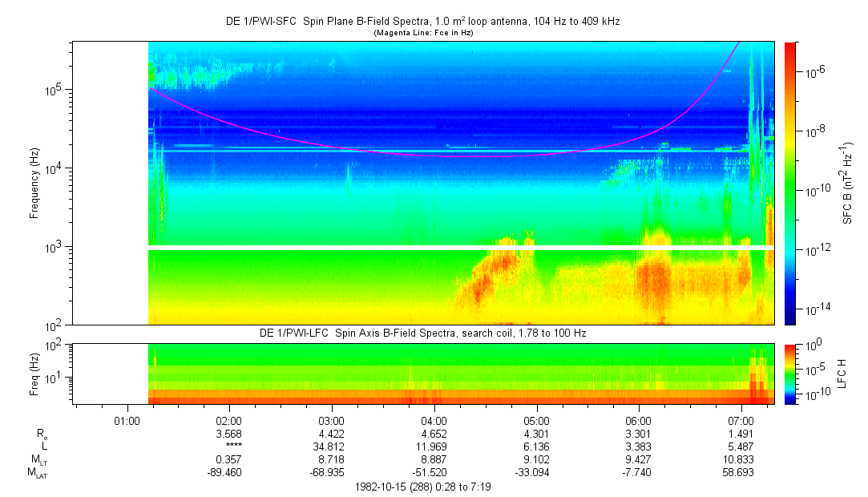Select the MLAT row label
The height and width of the screenshot is (497, 868).
point(38,473)
